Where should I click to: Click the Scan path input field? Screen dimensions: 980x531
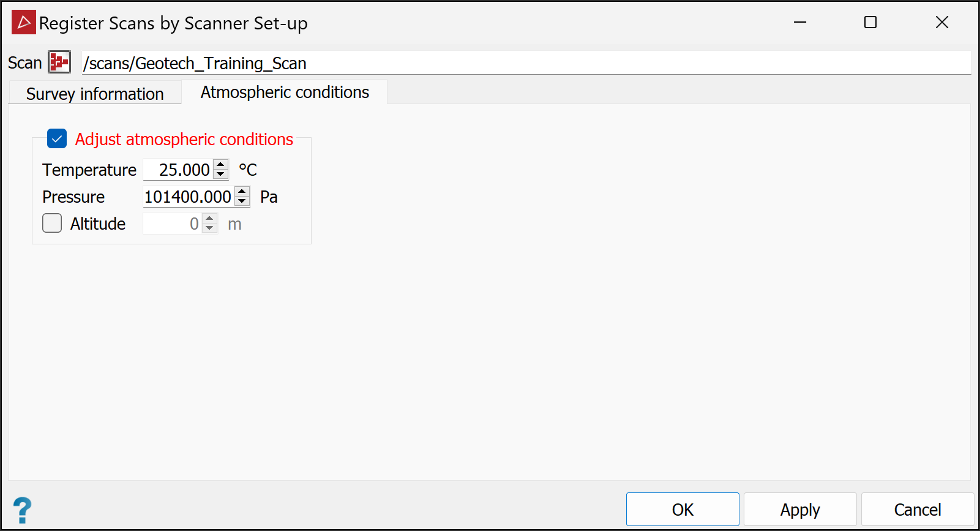click(x=526, y=63)
